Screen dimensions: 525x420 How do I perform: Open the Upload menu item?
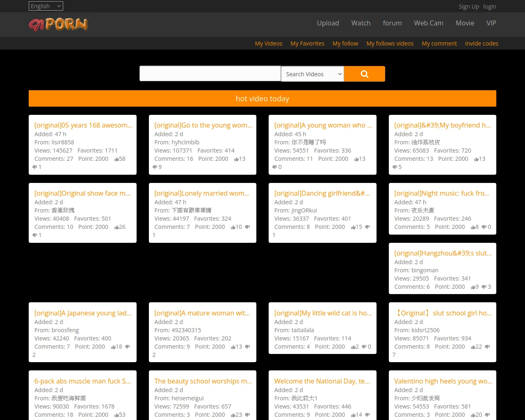(x=328, y=23)
